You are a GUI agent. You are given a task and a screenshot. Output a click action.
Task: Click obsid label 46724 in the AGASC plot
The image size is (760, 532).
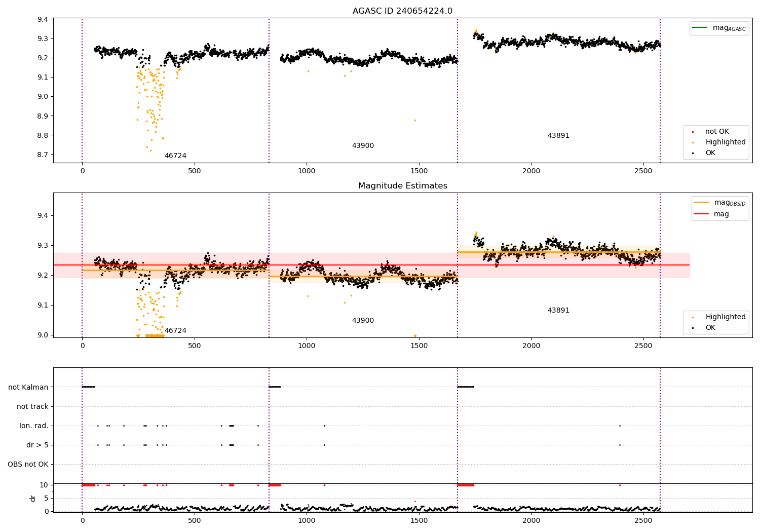[175, 156]
